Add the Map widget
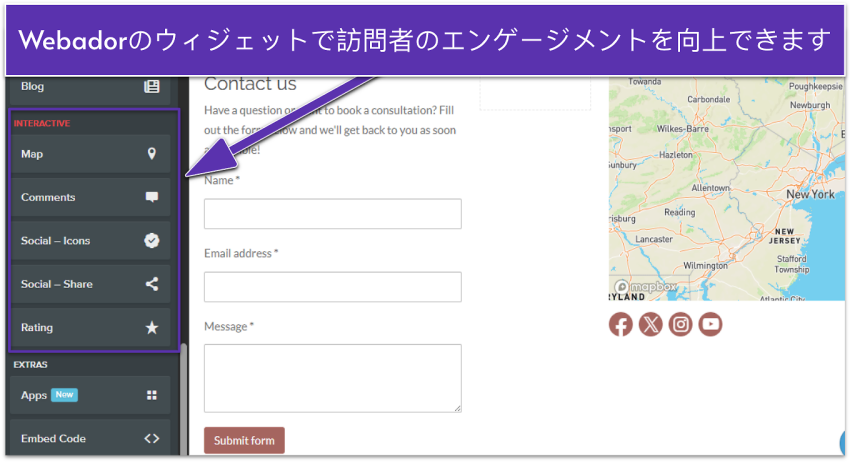 pos(90,154)
